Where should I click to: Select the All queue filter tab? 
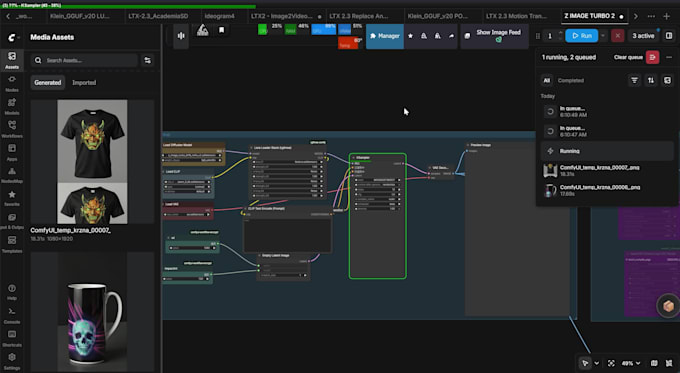[546, 80]
